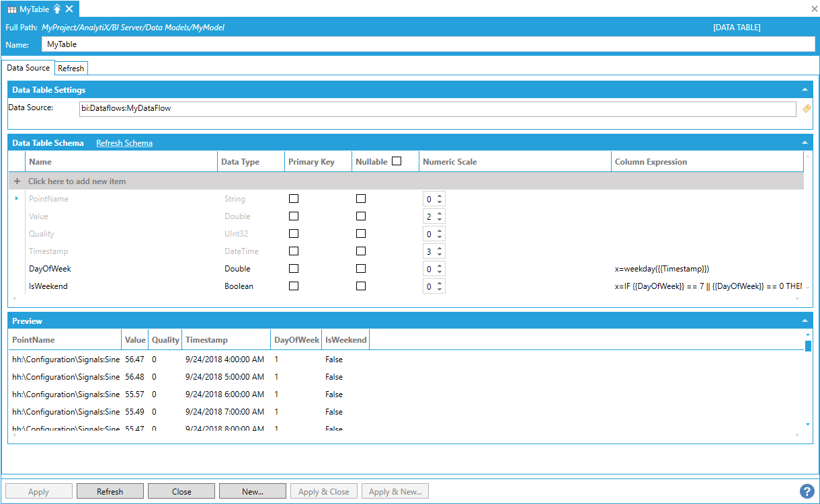The width and height of the screenshot is (820, 504).
Task: Toggle the Nullable header checkbox
Action: click(x=397, y=161)
